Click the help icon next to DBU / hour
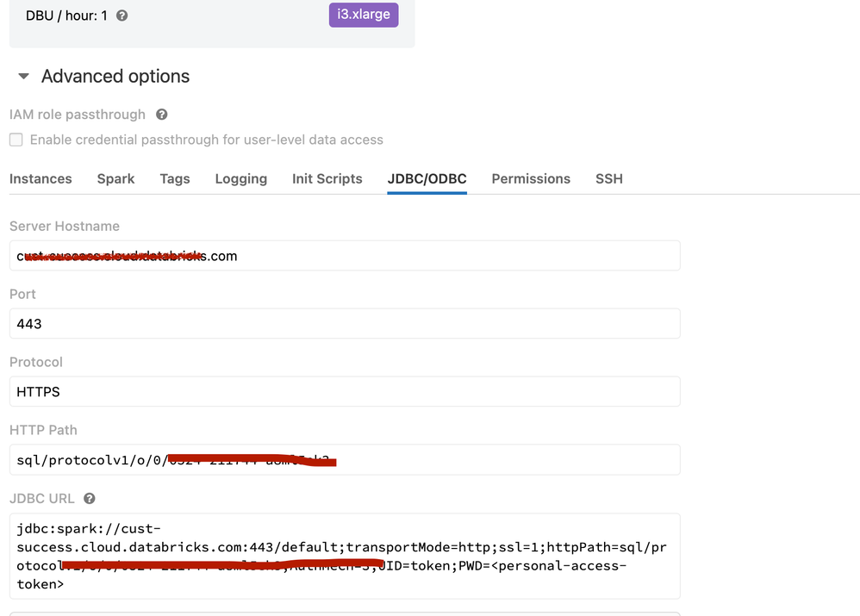This screenshot has height=616, width=860. 122,16
